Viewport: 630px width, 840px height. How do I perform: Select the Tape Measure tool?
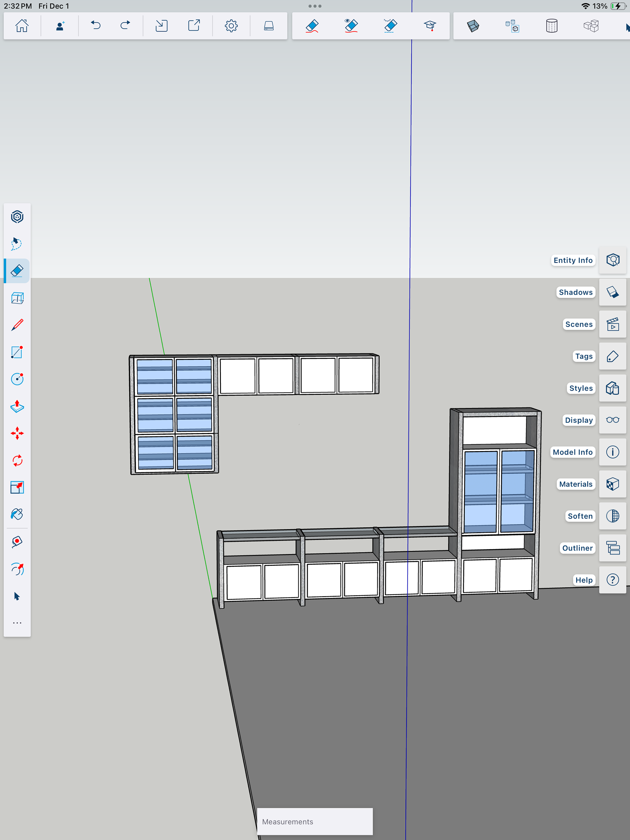(x=17, y=542)
